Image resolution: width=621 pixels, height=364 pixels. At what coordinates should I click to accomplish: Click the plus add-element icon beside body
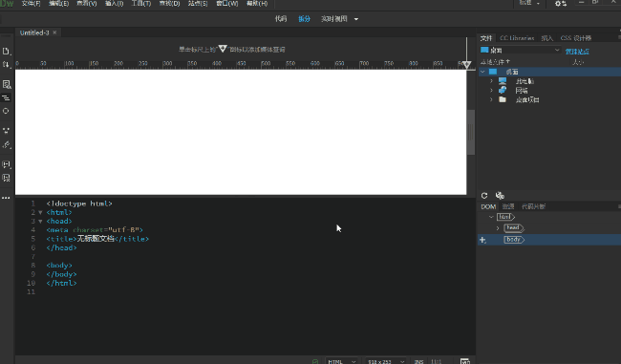482,240
